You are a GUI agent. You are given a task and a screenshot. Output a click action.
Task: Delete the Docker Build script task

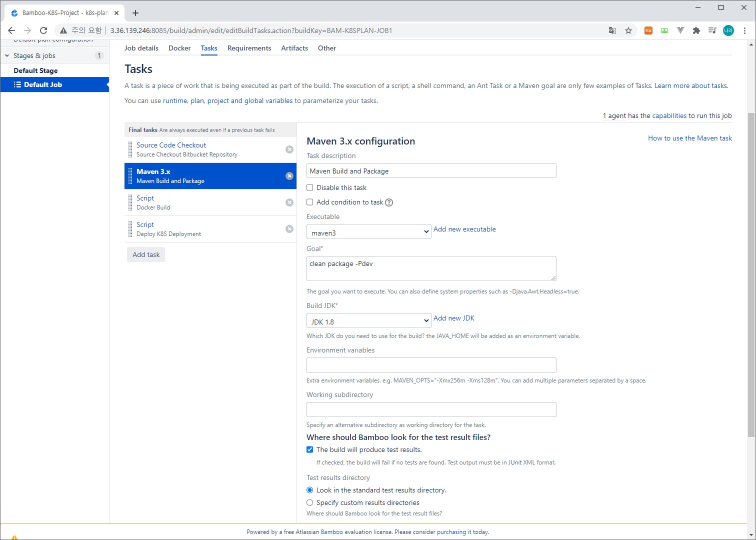click(289, 202)
